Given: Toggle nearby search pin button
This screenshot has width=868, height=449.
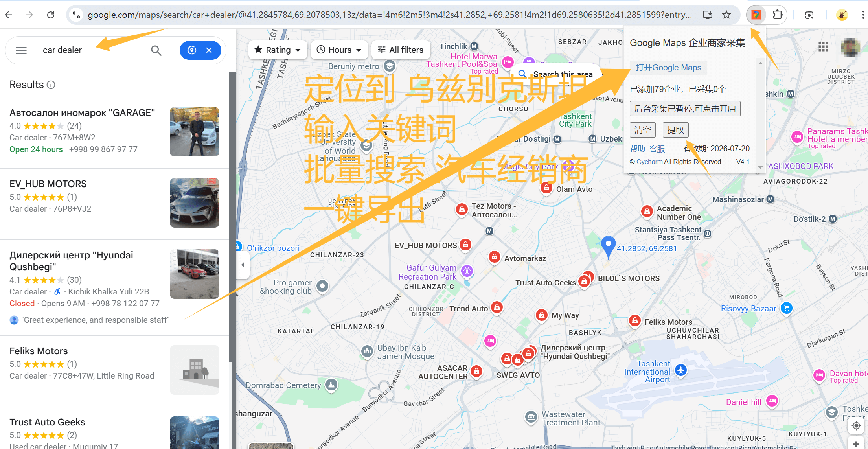Looking at the screenshot, I should [192, 50].
